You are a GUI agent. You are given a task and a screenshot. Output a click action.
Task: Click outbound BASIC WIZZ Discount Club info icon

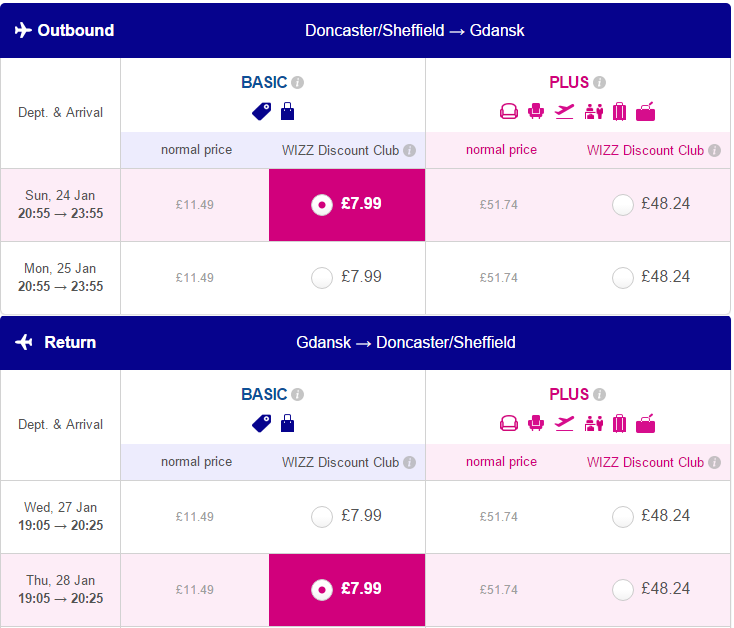(410, 151)
